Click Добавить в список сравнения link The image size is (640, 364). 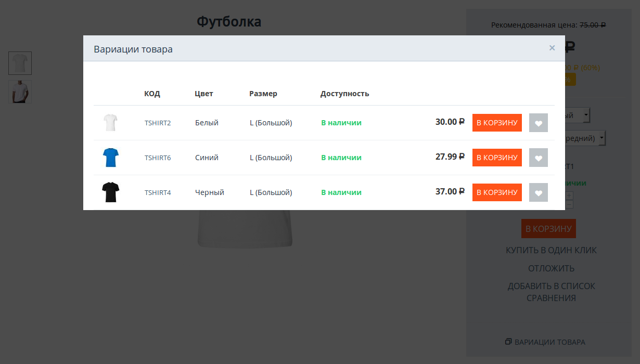coord(551,292)
